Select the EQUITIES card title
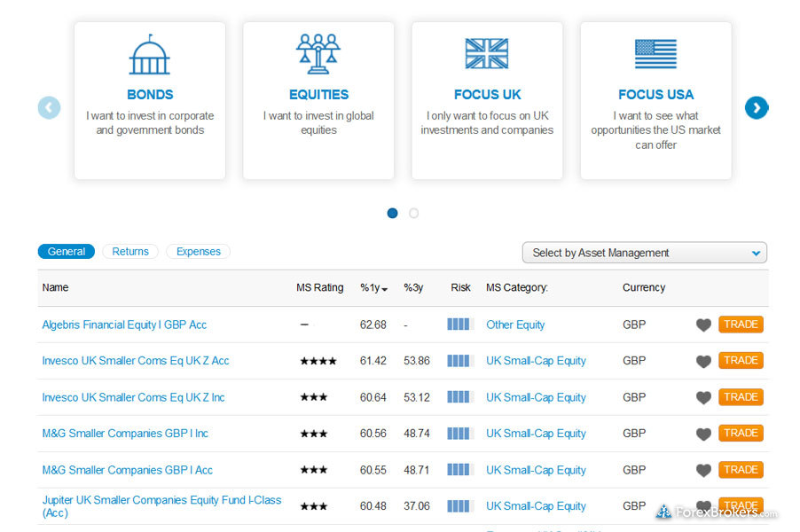The image size is (800, 532). point(319,95)
